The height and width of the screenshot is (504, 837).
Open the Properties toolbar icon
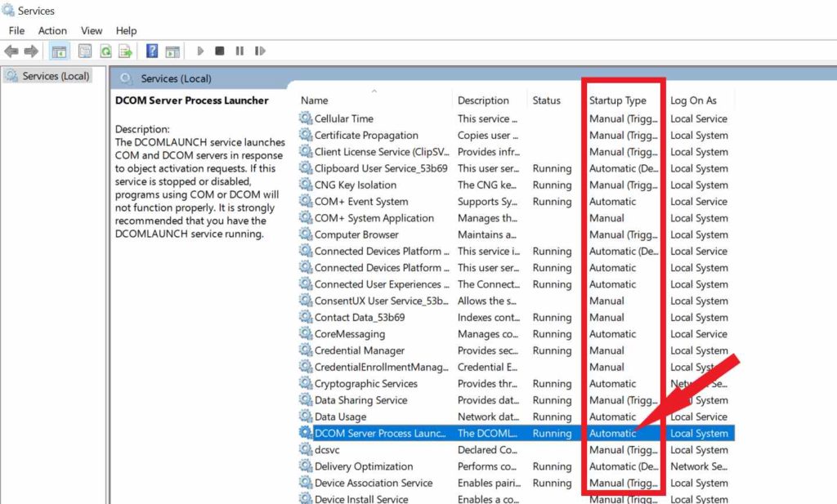click(x=85, y=51)
